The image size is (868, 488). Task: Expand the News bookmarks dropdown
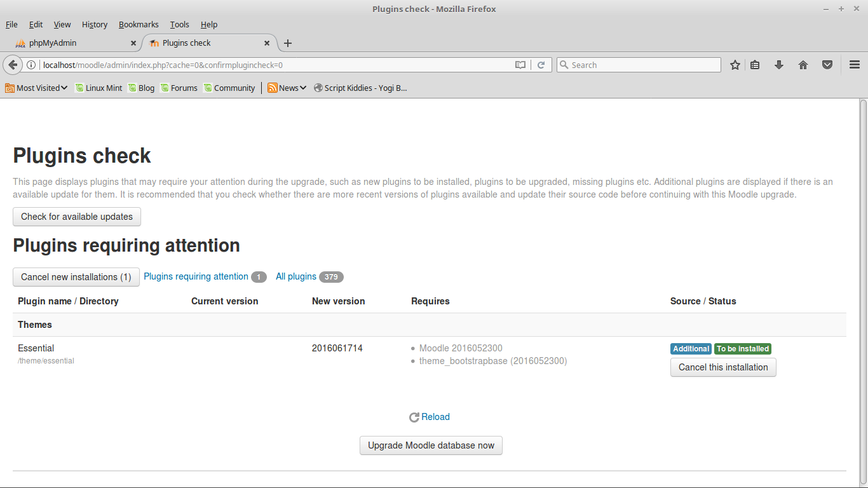287,88
